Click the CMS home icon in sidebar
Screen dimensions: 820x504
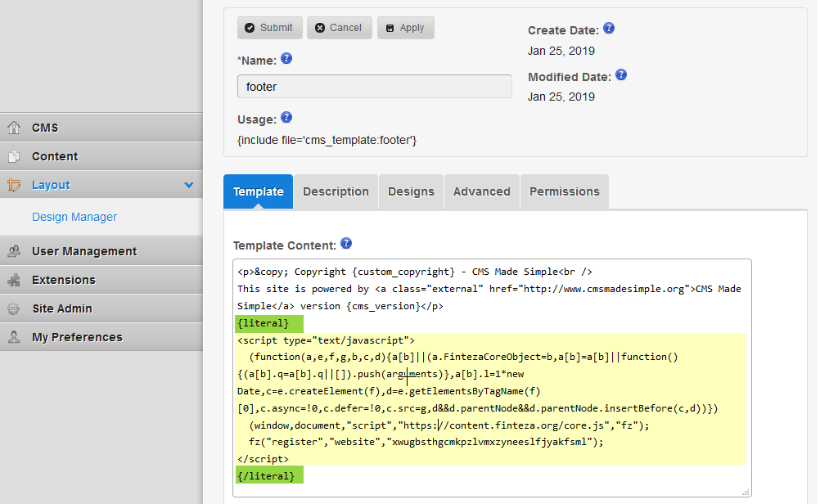pyautogui.click(x=14, y=128)
